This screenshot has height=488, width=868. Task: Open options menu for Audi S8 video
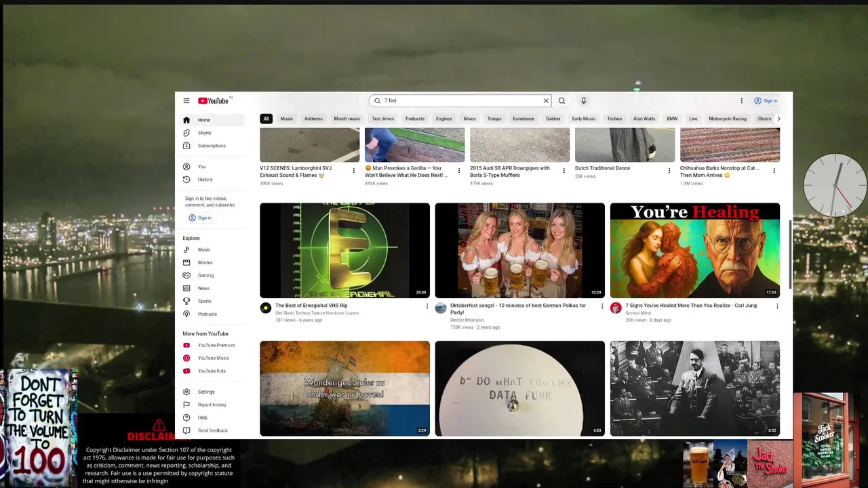click(x=564, y=171)
